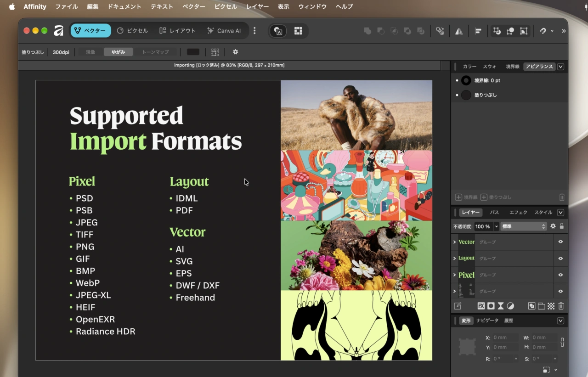This screenshot has width=588, height=377.
Task: Hide the Vector group layer
Action: pyautogui.click(x=560, y=242)
